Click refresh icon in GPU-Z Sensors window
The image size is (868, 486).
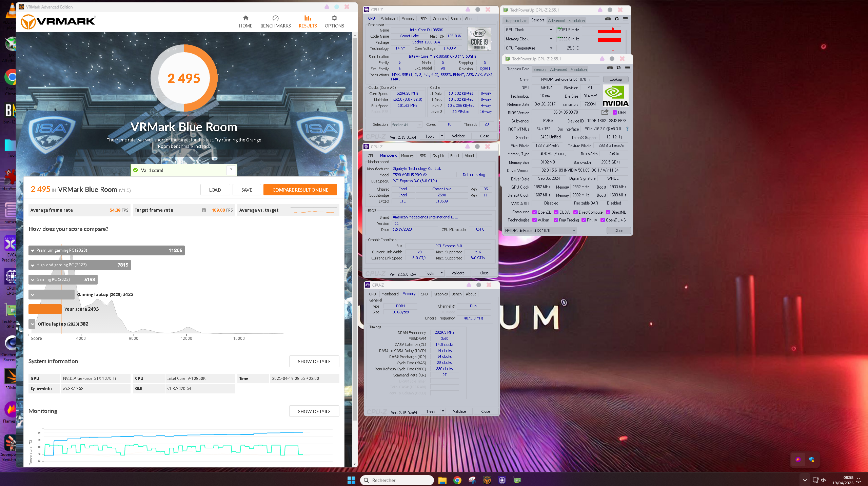(x=617, y=19)
